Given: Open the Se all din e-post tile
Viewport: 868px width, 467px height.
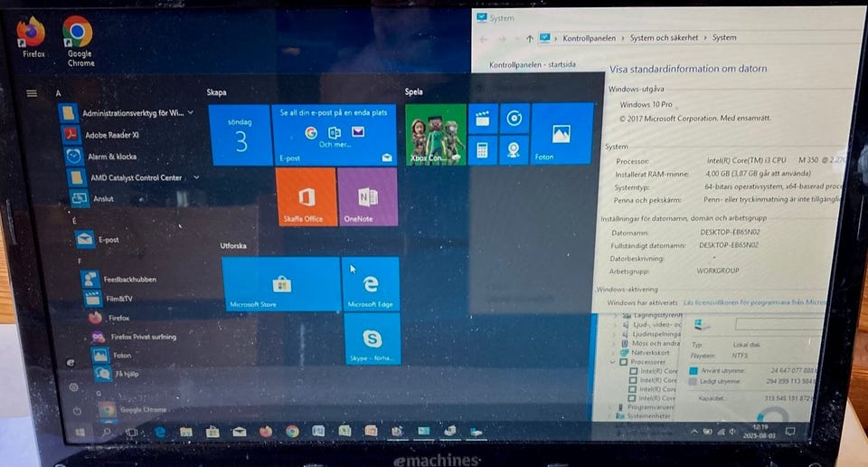Looking at the screenshot, I should [x=335, y=135].
